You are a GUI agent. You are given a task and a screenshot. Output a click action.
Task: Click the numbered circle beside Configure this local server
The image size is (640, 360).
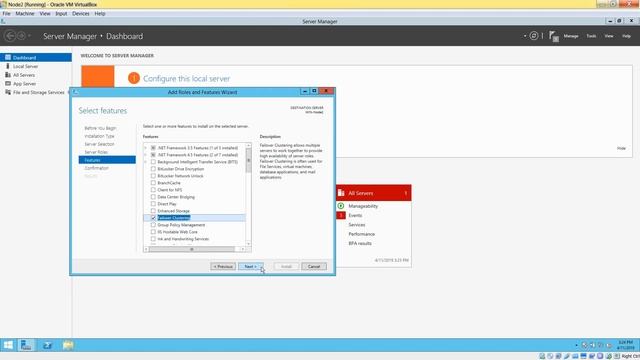[x=134, y=78]
